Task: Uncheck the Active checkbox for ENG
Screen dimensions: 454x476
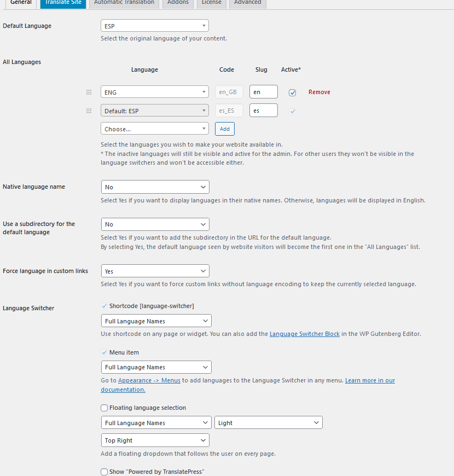Action: (x=292, y=92)
